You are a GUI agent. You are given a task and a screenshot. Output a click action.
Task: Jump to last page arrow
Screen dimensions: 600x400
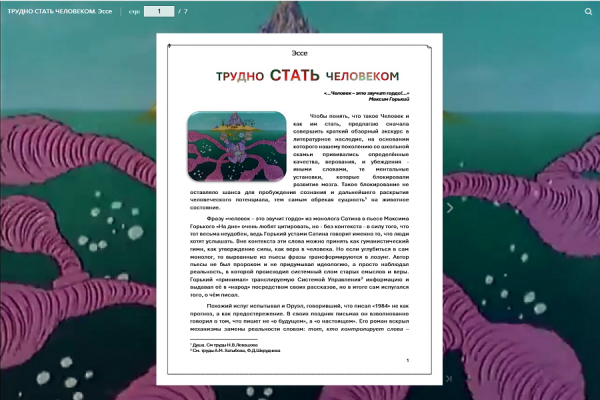pyautogui.click(x=449, y=379)
